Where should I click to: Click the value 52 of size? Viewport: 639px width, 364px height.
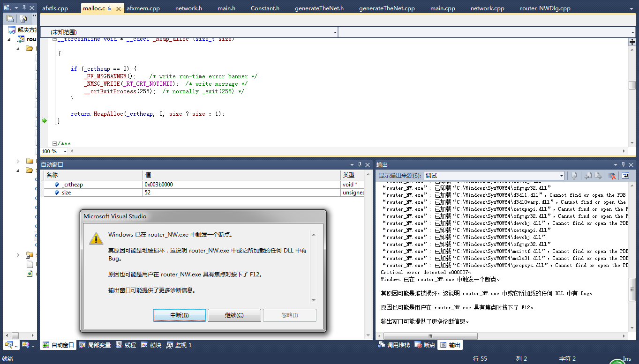(x=148, y=193)
